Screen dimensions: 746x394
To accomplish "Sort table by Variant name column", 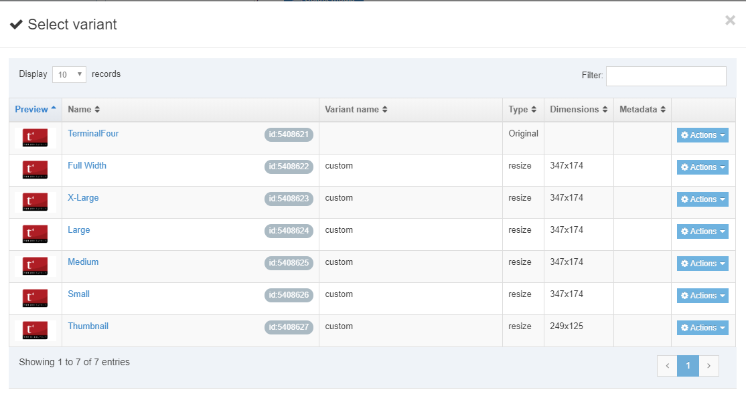I will [411, 109].
